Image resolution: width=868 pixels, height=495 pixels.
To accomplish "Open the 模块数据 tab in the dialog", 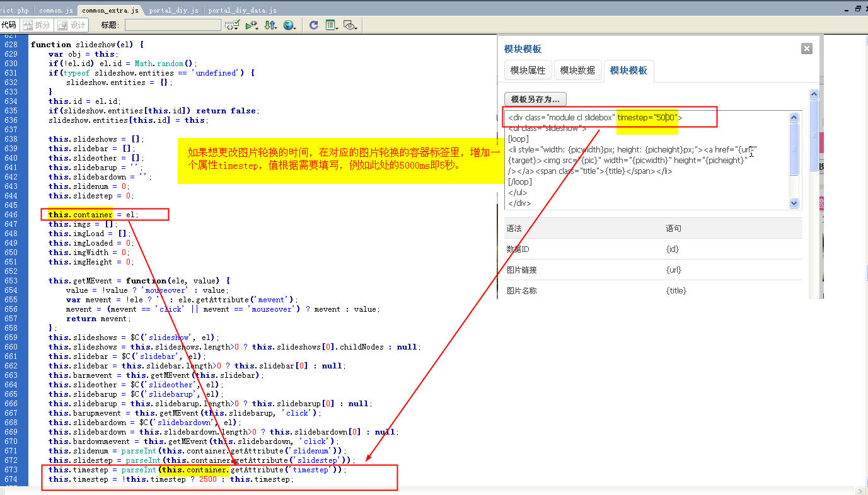I will coord(577,71).
